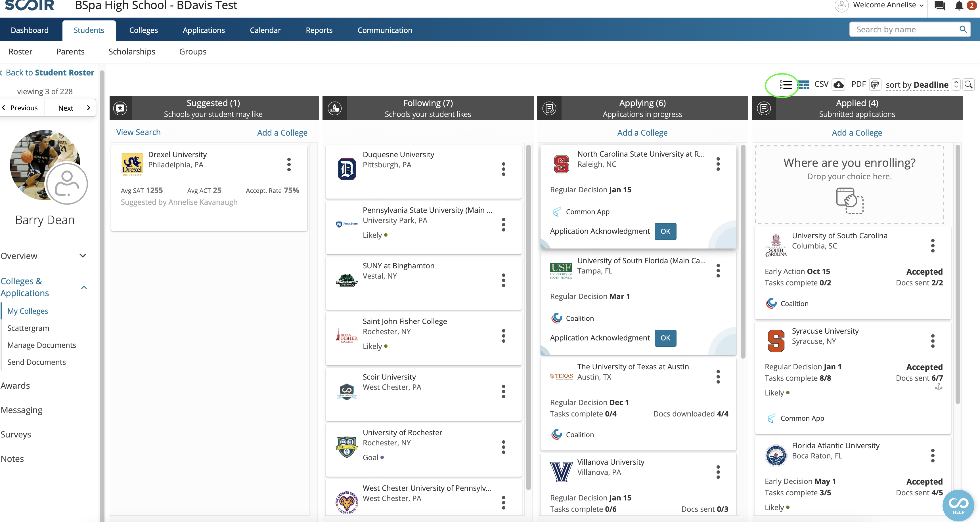Open University of South Florida options menu
Screen dimensions: 980x522
[718, 271]
